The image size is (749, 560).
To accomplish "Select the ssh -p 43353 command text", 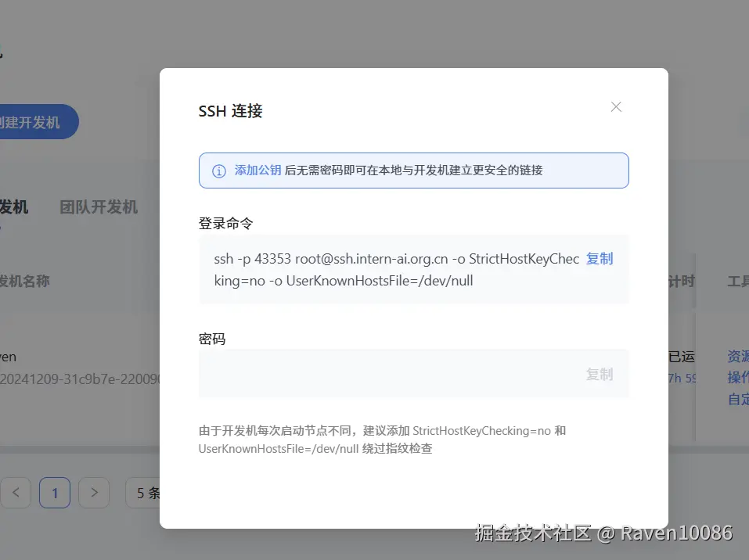I will 396,270.
